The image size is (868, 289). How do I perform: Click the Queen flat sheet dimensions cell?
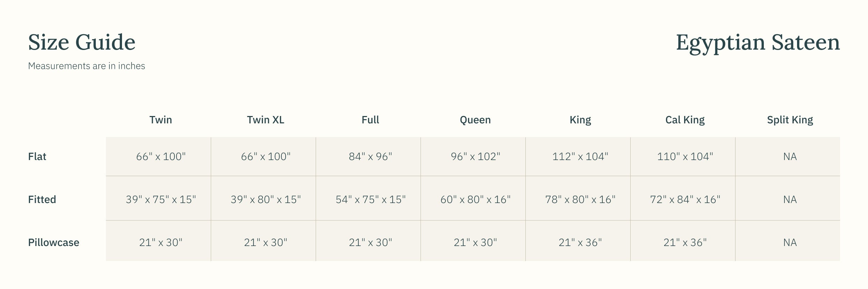[475, 157]
